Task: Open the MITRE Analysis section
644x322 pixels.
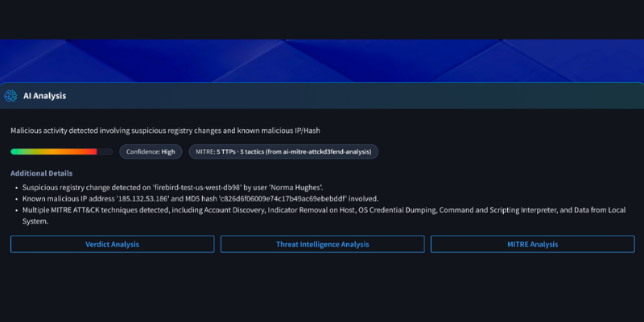Action: [x=532, y=244]
